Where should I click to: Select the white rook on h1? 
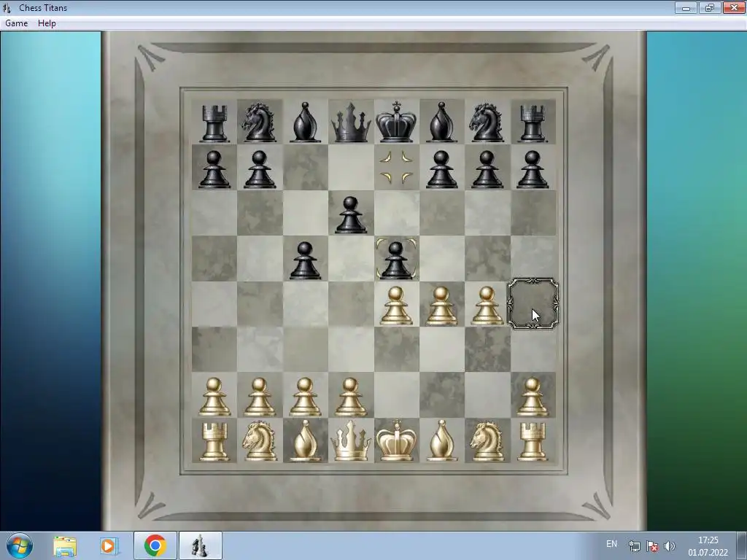533,442
